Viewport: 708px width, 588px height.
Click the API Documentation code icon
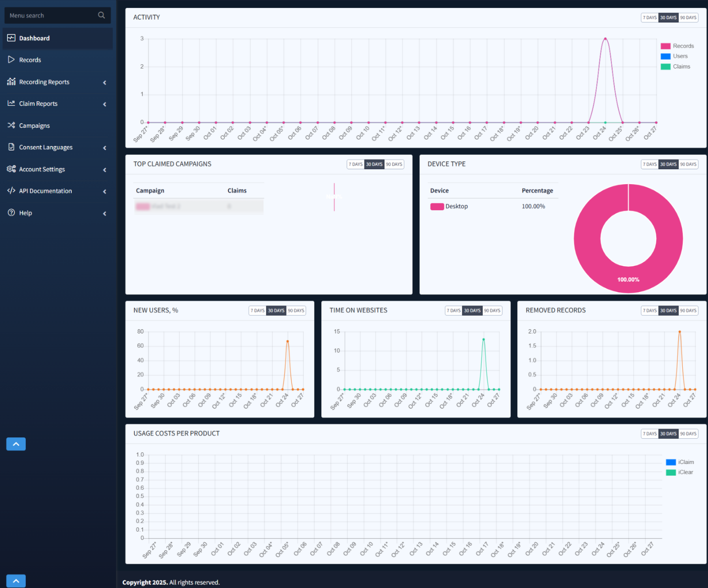11,191
